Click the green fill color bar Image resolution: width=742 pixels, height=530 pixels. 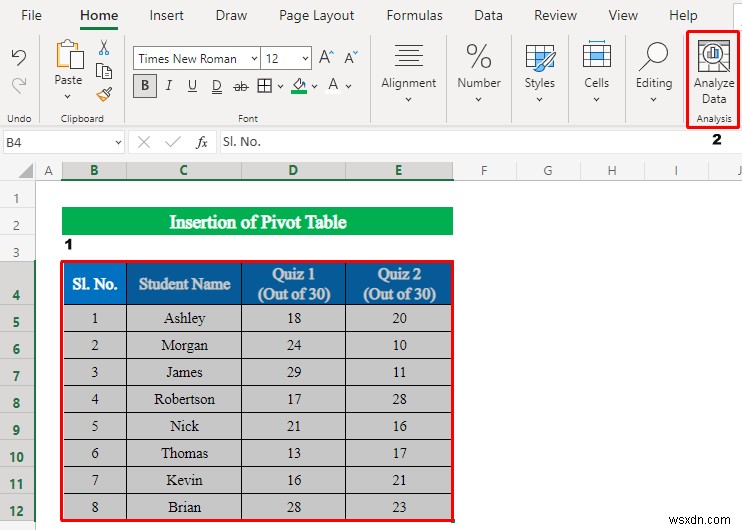point(299,92)
